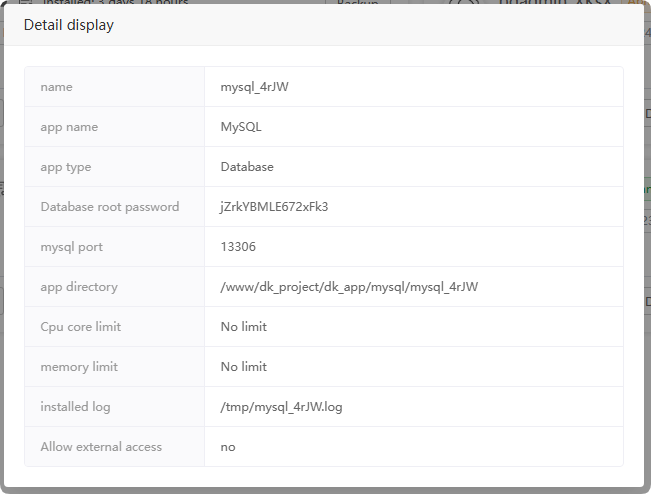Click the Allow external access value no
The width and height of the screenshot is (651, 494).
(x=228, y=447)
